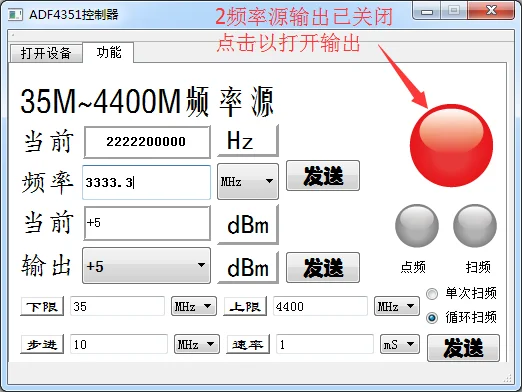Select the 循环扫频 radio button
The image size is (522, 392).
[x=432, y=318]
